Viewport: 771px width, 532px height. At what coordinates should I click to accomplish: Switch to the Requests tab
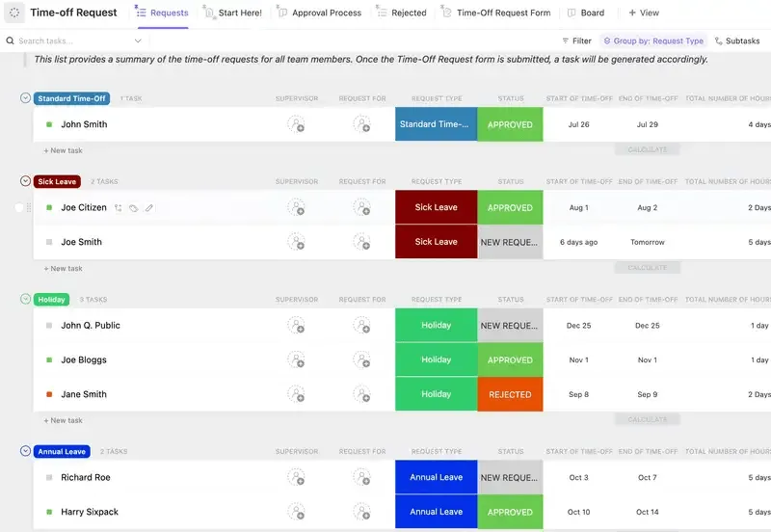pos(162,13)
